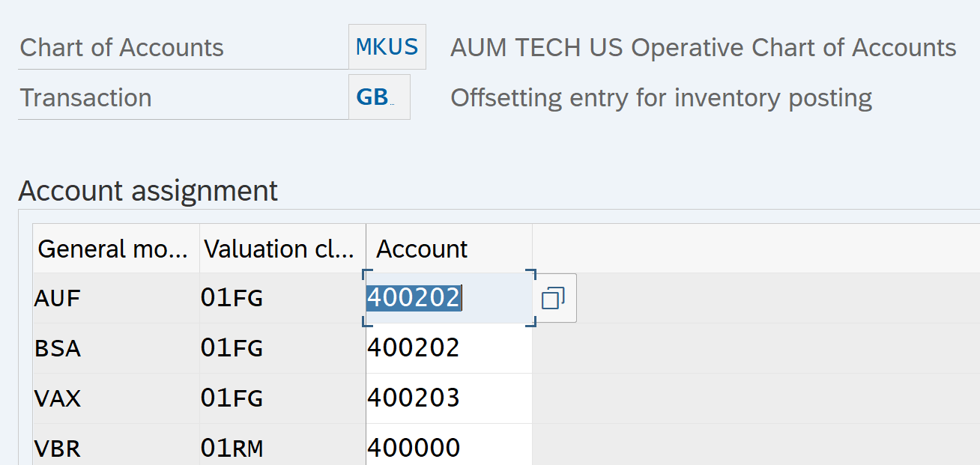
Task: Select the Transaction GB field
Action: (x=378, y=97)
